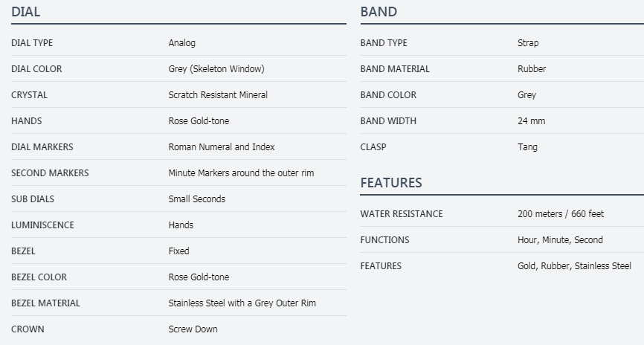The height and width of the screenshot is (345, 644).
Task: Click 'Stainless Steel with a Grey Outer Rim'
Action: tap(242, 303)
